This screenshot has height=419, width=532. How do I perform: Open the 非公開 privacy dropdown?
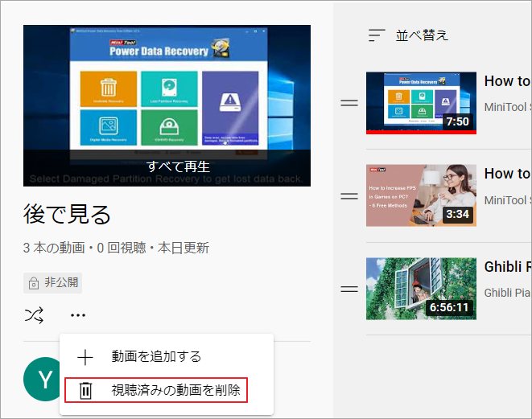click(52, 283)
